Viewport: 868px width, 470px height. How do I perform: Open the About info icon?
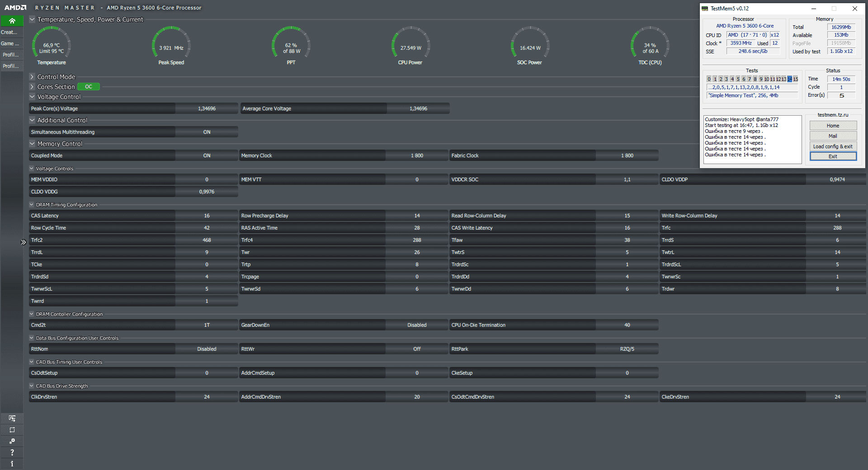tap(12, 464)
